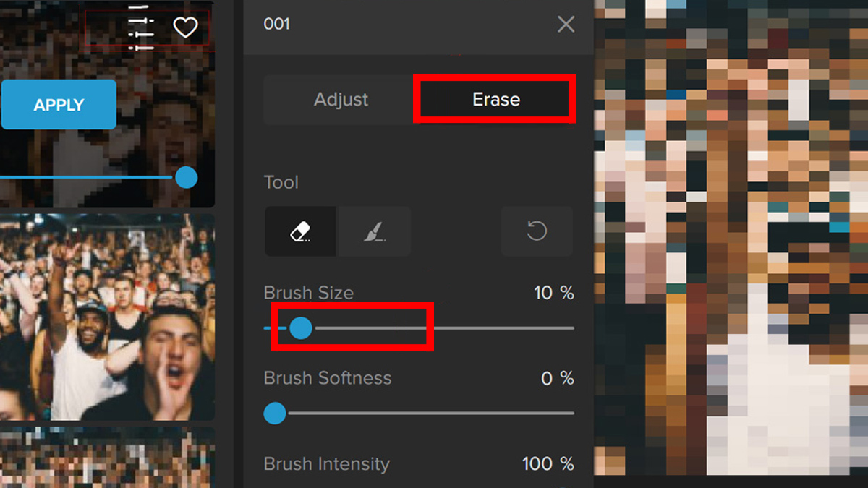Screen dimensions: 868x488
Task: Click the pixelated photo canvas
Action: (731, 239)
